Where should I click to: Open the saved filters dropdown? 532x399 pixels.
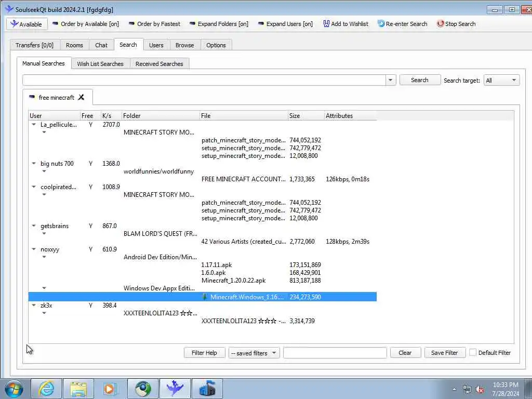(x=254, y=353)
